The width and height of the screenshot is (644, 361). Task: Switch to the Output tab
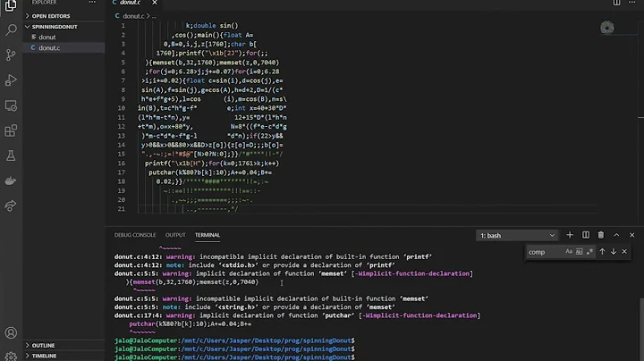click(x=175, y=235)
